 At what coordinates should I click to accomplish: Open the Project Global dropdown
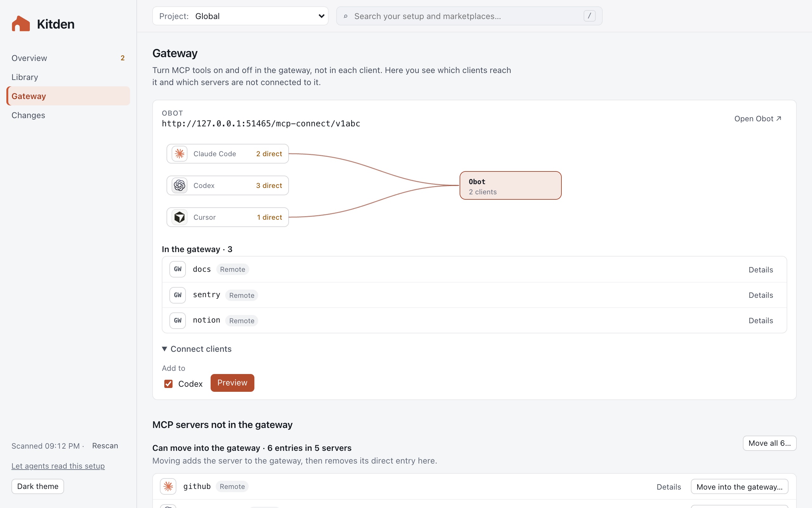pyautogui.click(x=240, y=16)
